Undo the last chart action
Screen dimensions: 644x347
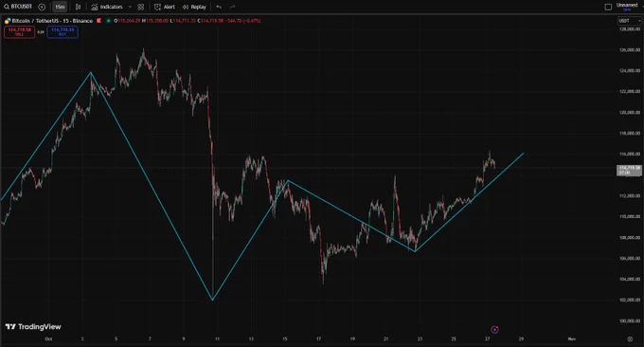219,7
